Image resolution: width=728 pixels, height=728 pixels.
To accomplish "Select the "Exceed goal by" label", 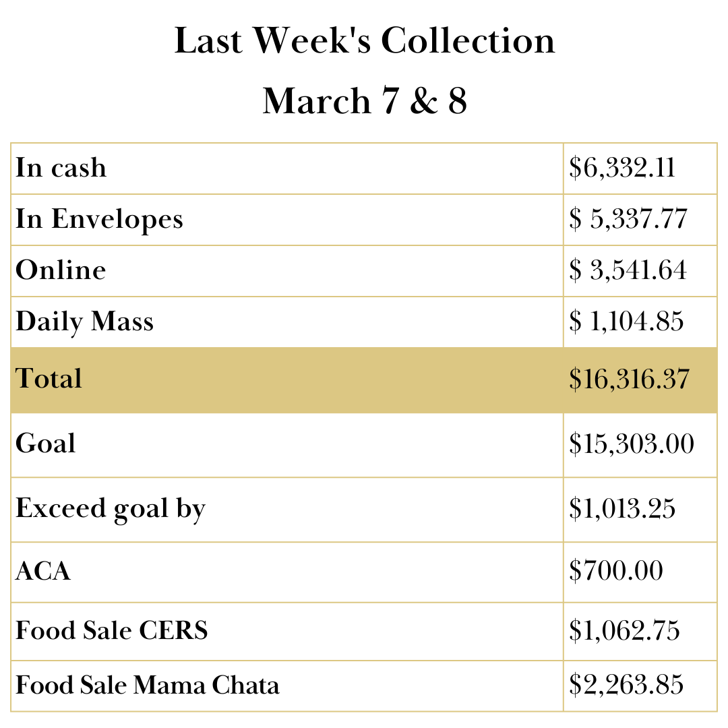I will (110, 509).
